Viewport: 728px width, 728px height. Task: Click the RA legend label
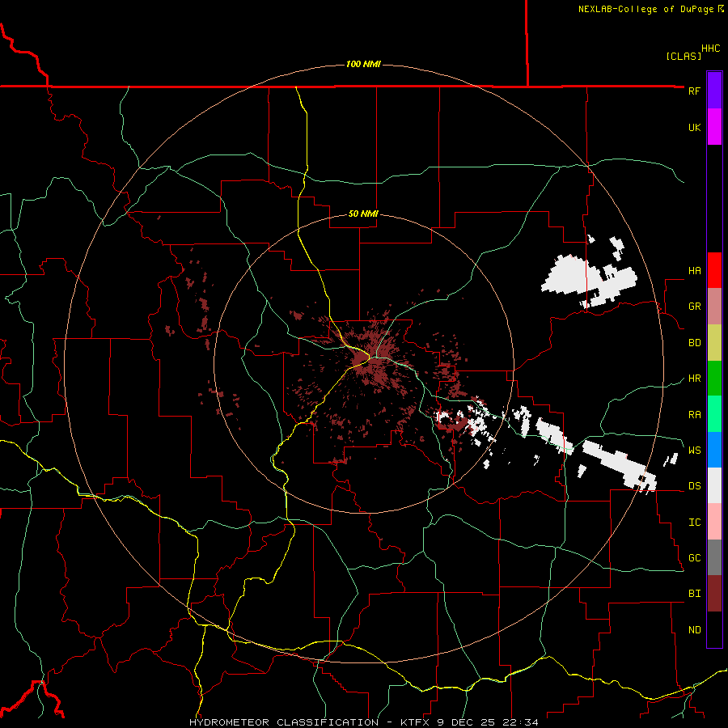[694, 415]
